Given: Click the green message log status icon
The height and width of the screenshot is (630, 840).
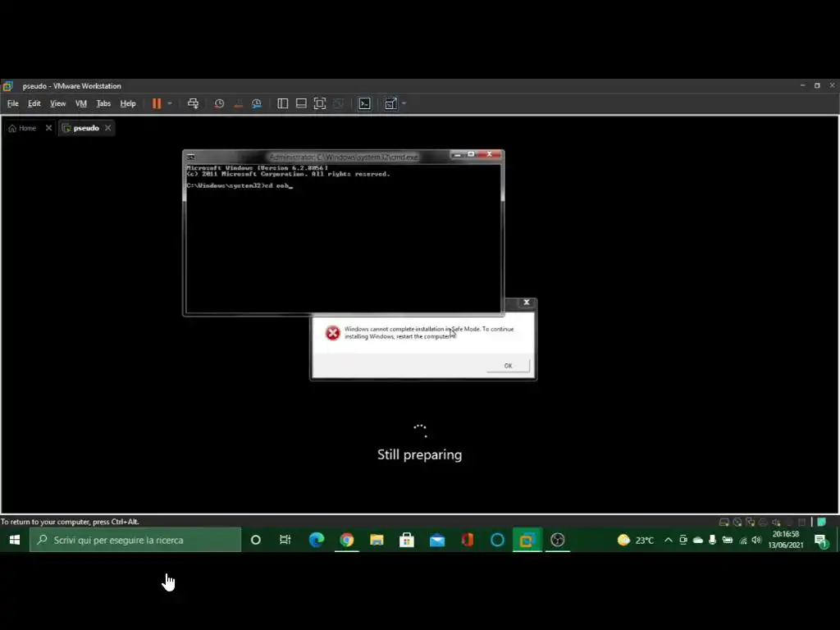Looking at the screenshot, I should tap(821, 522).
